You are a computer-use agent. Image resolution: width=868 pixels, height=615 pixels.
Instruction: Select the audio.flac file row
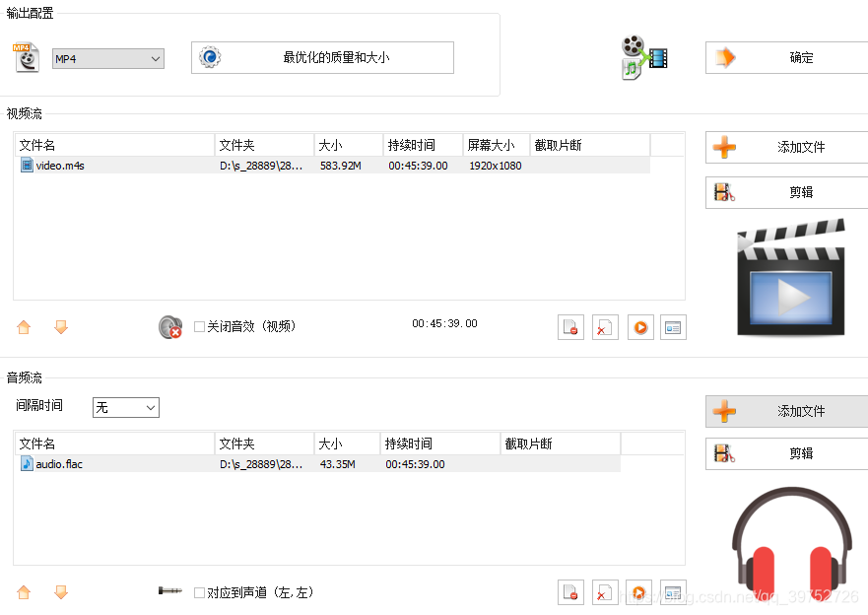318,464
